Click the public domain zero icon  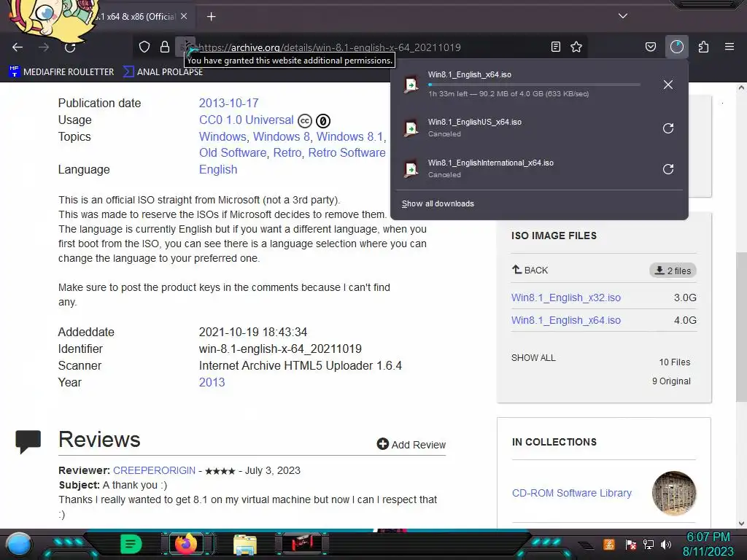[x=323, y=121]
